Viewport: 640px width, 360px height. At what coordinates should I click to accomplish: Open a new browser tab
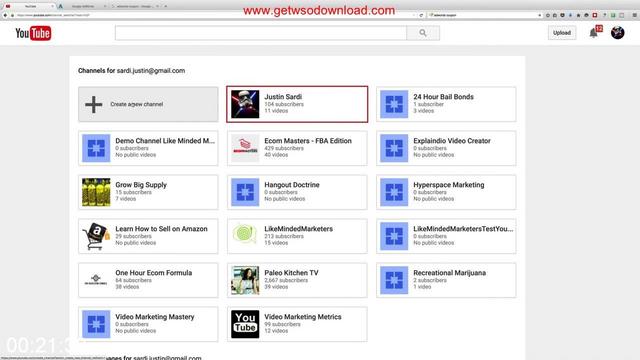tap(166, 6)
